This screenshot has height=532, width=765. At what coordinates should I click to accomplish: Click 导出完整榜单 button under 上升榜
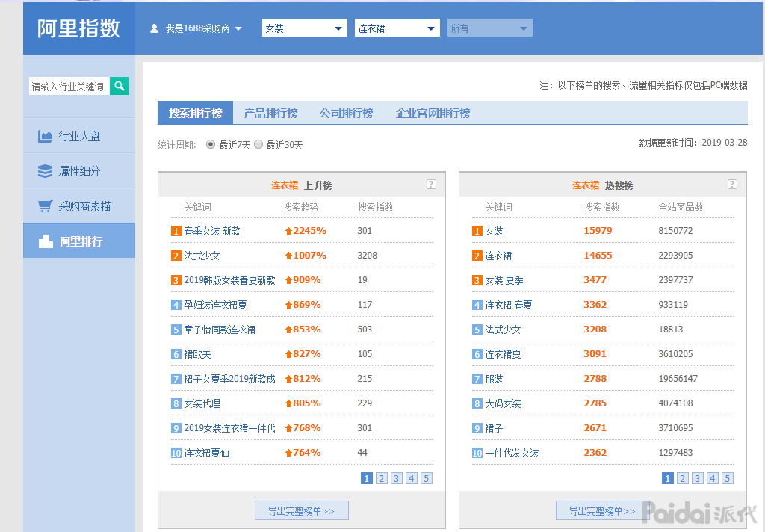click(302, 510)
